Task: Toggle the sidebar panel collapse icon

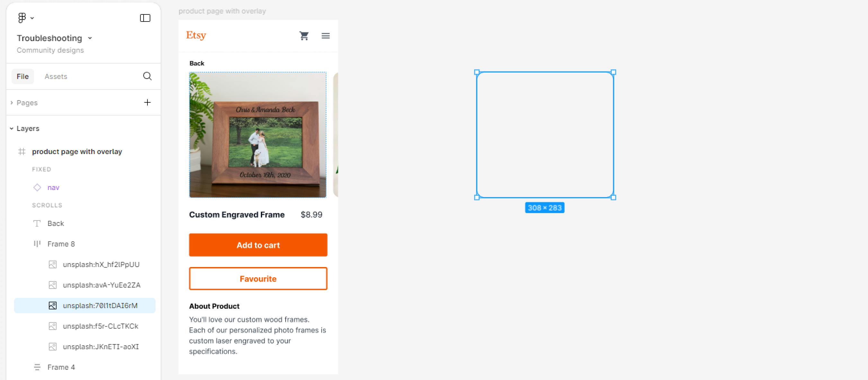Action: coord(145,18)
